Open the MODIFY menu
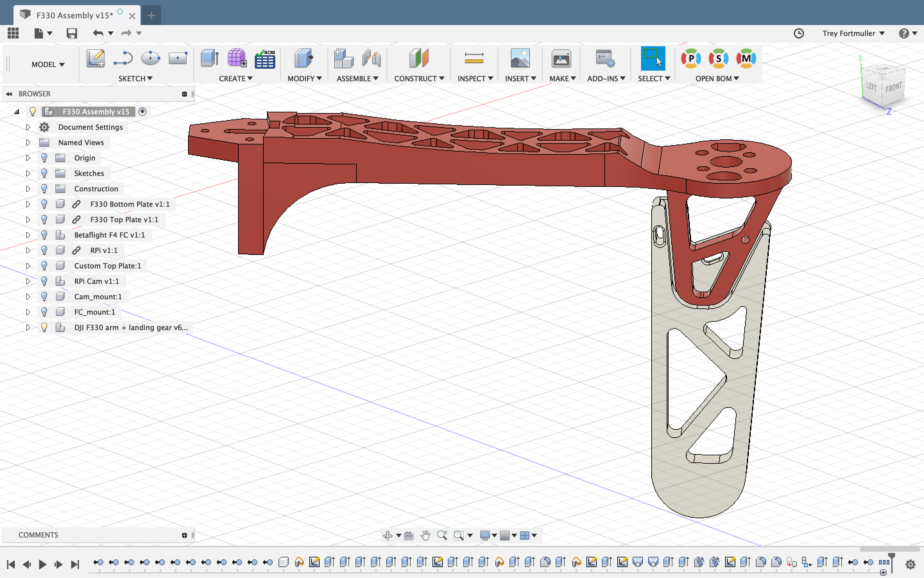The image size is (924, 578). click(304, 78)
